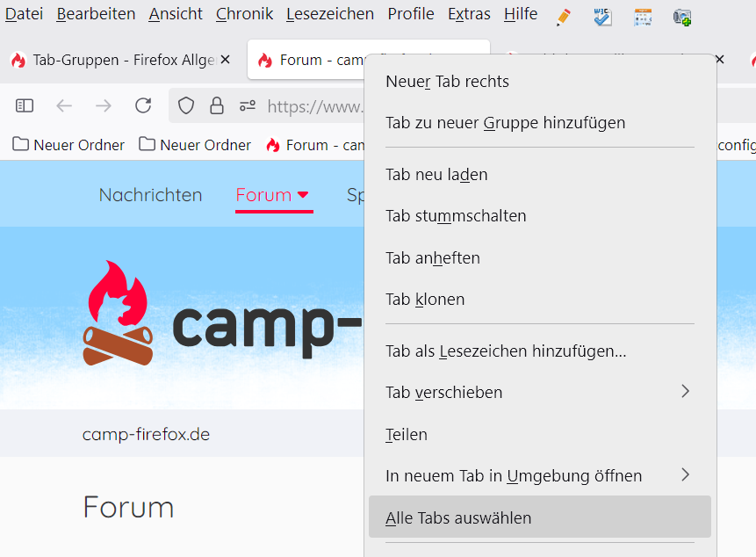Select the Forum - camp tab
Image resolution: width=756 pixels, height=557 pixels.
(x=308, y=60)
